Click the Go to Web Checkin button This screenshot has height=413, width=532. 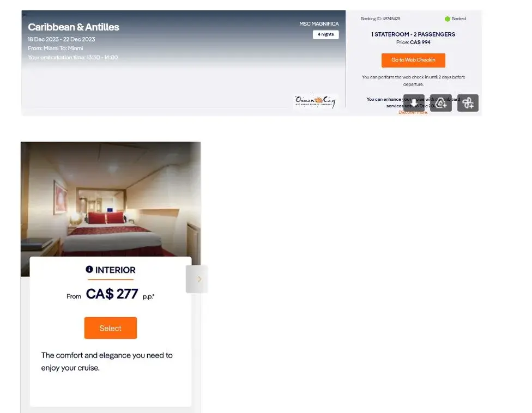click(413, 60)
